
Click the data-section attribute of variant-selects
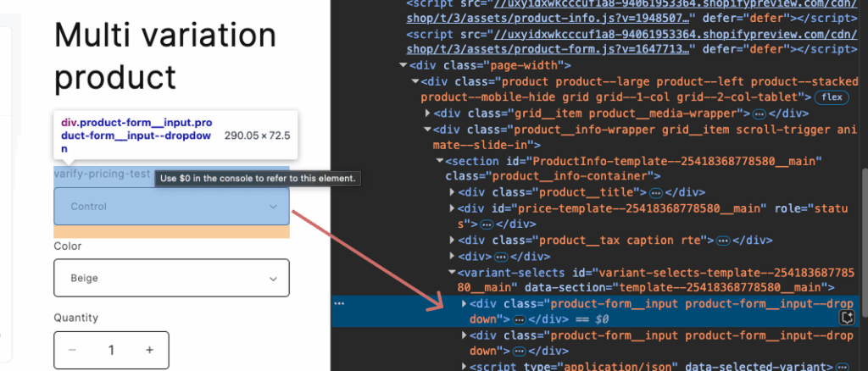pyautogui.click(x=676, y=287)
